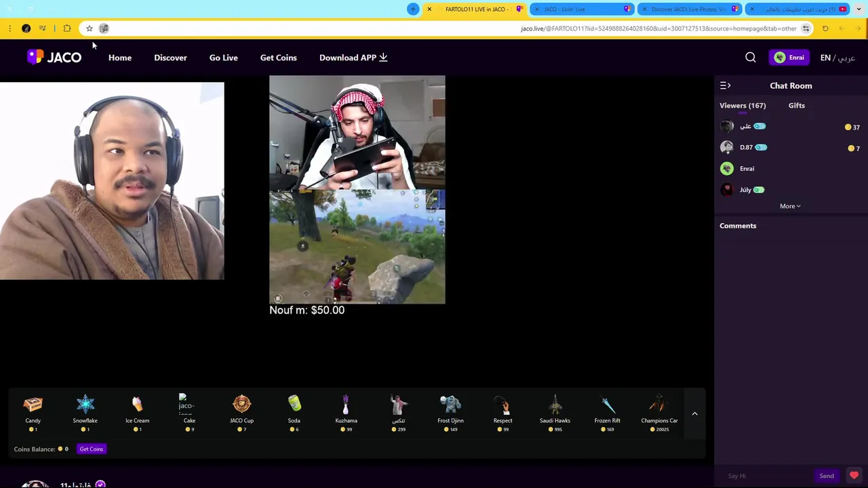Switch to the Gifts tab
Viewport: 868px width, 488px height.
tap(797, 106)
